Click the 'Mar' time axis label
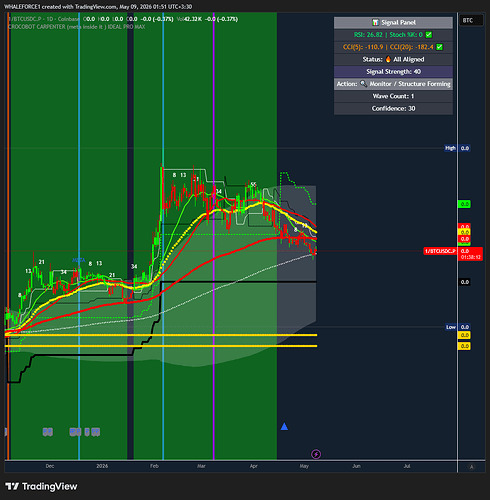 [x=201, y=466]
